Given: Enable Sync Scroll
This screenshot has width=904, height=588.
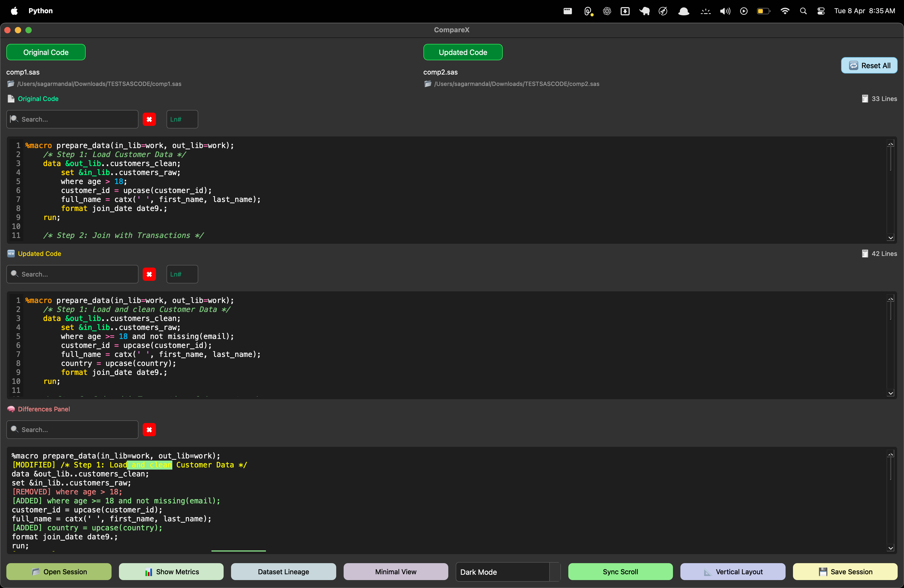Looking at the screenshot, I should point(620,572).
